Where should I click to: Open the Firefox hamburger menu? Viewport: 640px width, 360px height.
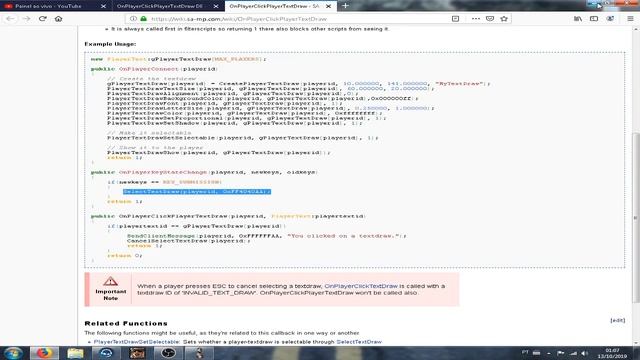click(630, 19)
